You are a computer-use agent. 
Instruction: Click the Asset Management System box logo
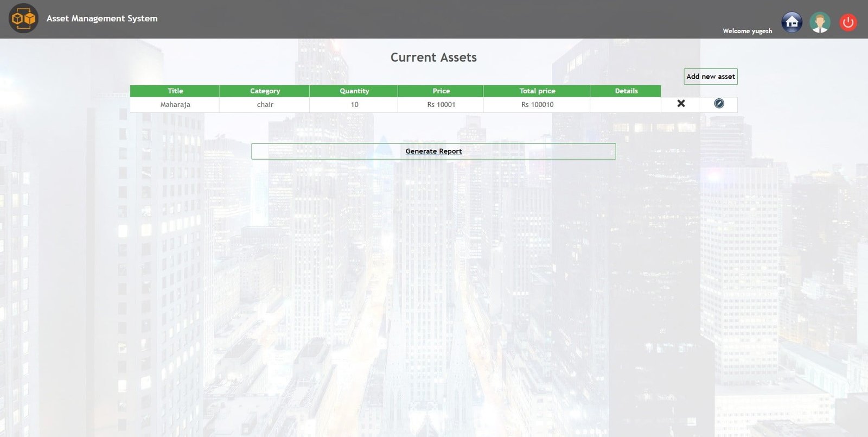pos(23,18)
